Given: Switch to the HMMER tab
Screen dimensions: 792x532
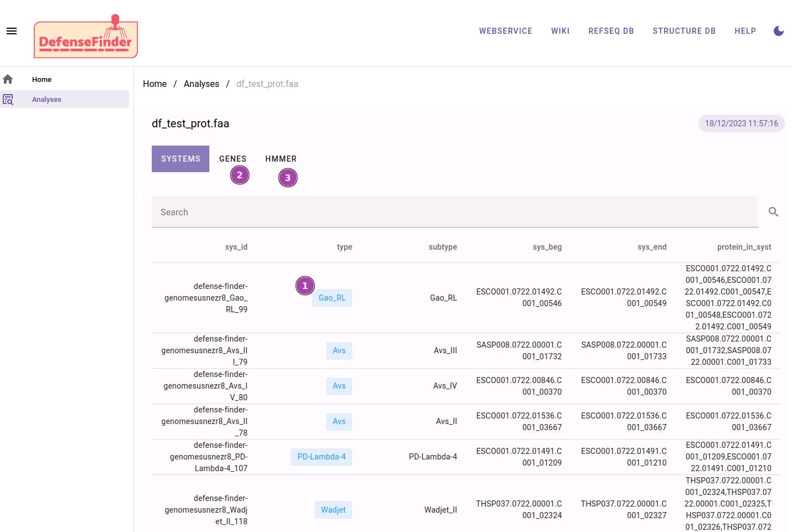Looking at the screenshot, I should pos(281,159).
